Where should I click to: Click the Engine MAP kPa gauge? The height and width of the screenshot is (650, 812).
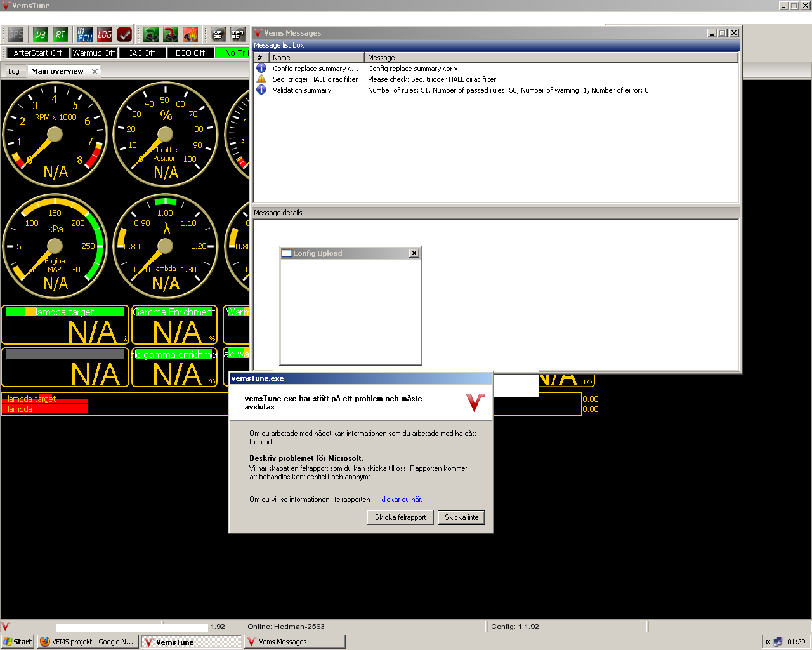[x=55, y=246]
